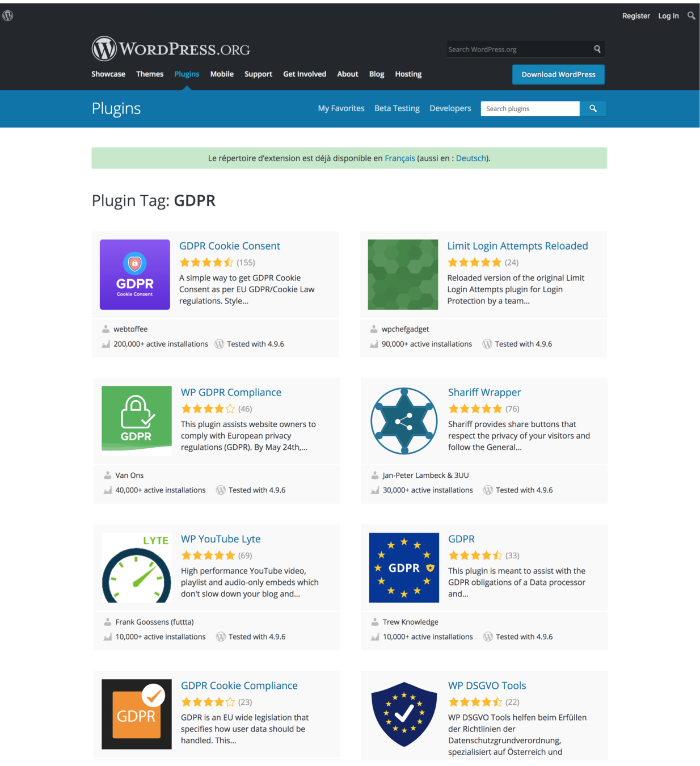Open the Limit Login Attempts Reloaded hexagon icon
Image resolution: width=700 pixels, height=766 pixels.
coord(403,275)
